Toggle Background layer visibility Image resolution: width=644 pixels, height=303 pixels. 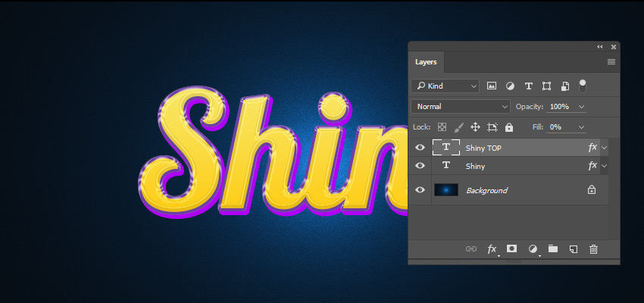coord(420,189)
